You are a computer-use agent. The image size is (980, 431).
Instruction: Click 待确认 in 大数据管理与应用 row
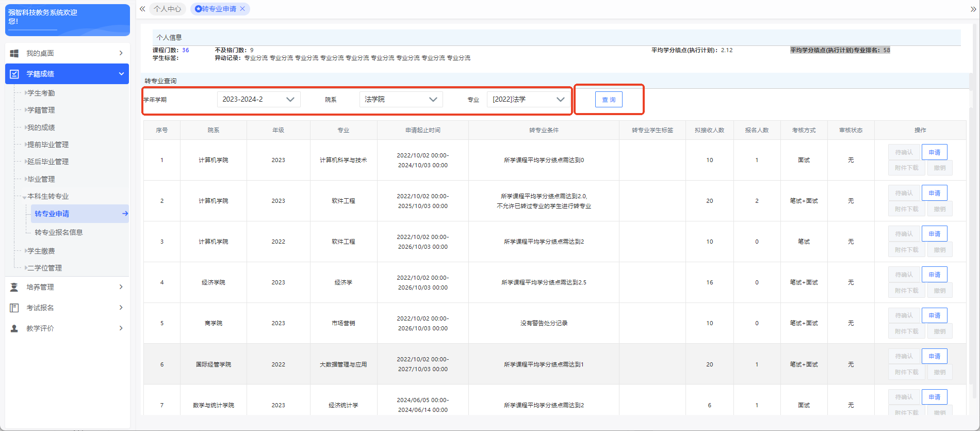pyautogui.click(x=904, y=356)
